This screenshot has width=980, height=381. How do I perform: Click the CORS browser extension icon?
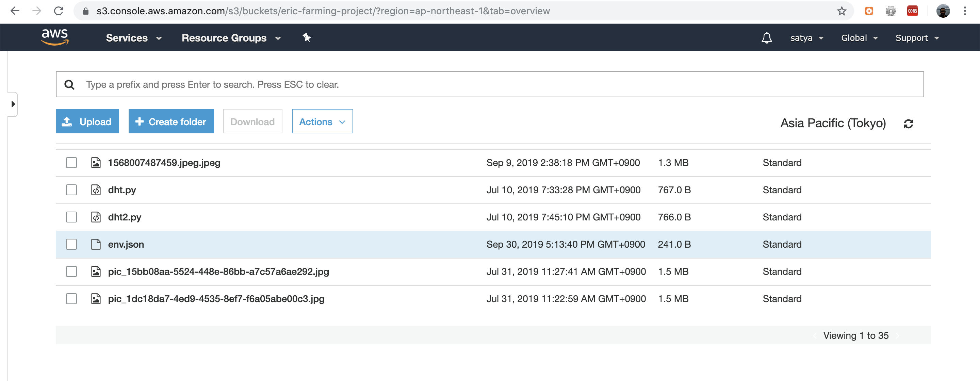[912, 11]
